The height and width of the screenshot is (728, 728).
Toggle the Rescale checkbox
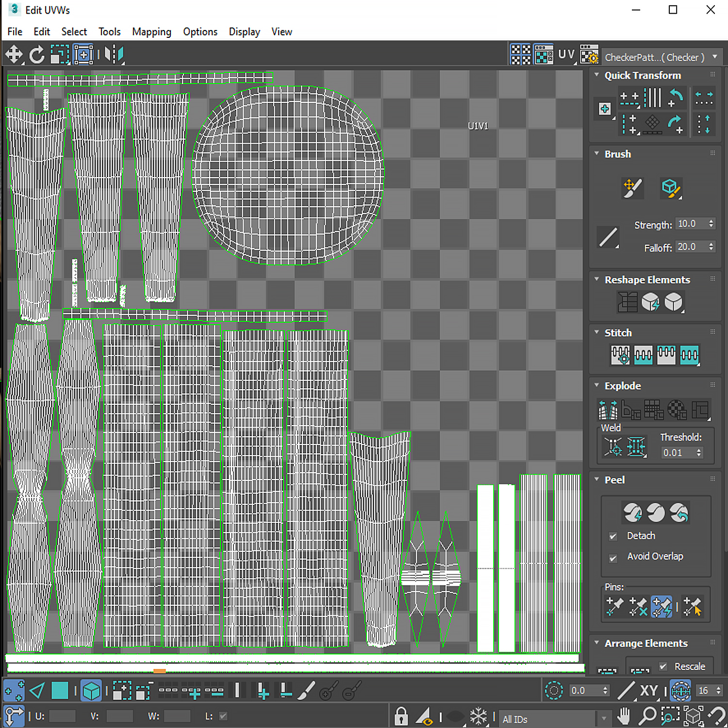click(x=663, y=667)
